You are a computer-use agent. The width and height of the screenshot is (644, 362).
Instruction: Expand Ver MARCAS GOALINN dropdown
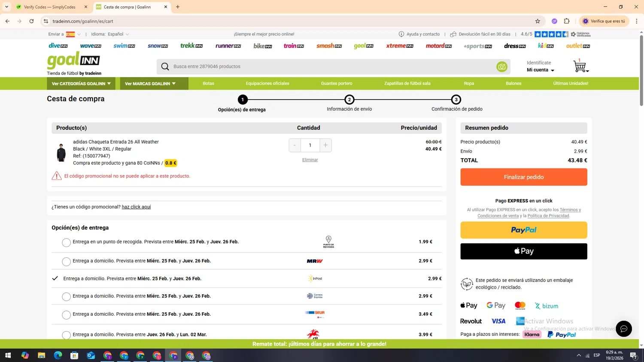[x=154, y=84]
